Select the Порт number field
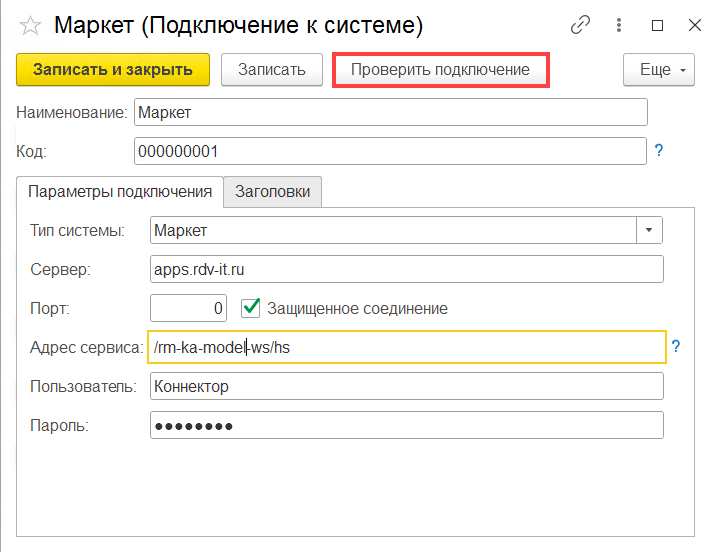This screenshot has height=552, width=720. (x=188, y=308)
